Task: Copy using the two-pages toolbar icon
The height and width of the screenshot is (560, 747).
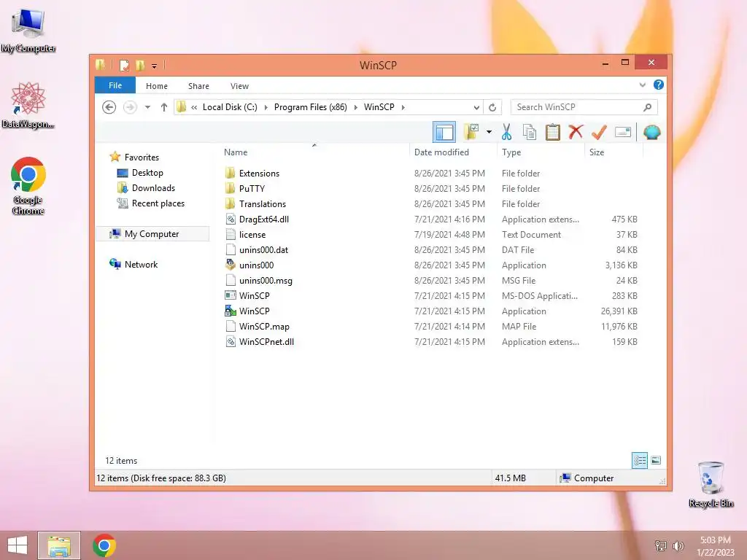Action: [530, 132]
